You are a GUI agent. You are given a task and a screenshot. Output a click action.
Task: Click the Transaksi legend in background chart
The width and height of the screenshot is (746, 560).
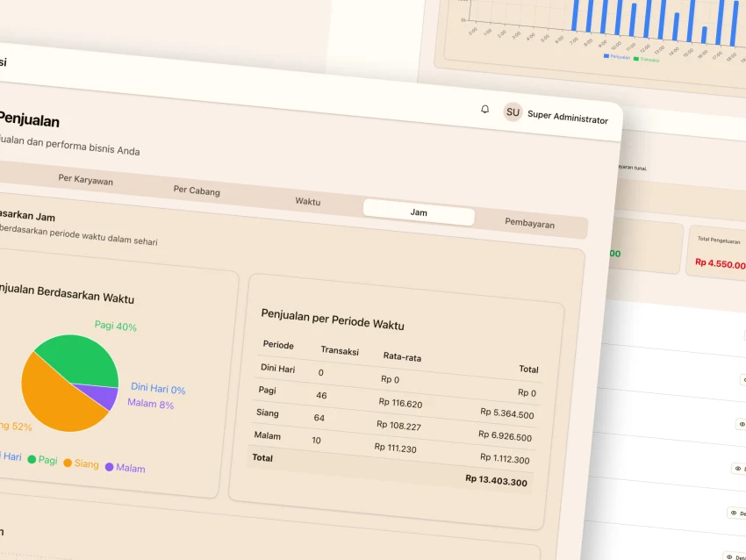click(x=647, y=60)
